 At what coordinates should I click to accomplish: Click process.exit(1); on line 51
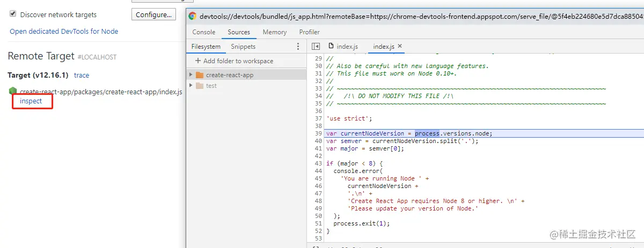click(362, 223)
